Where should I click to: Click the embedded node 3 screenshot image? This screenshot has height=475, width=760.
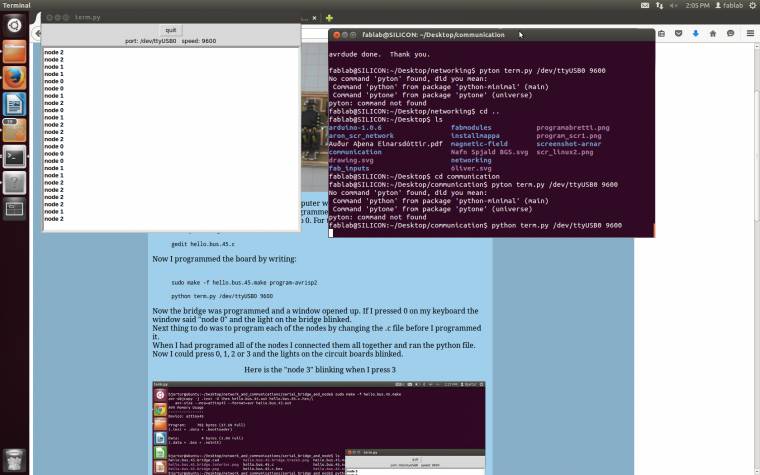coord(319,428)
